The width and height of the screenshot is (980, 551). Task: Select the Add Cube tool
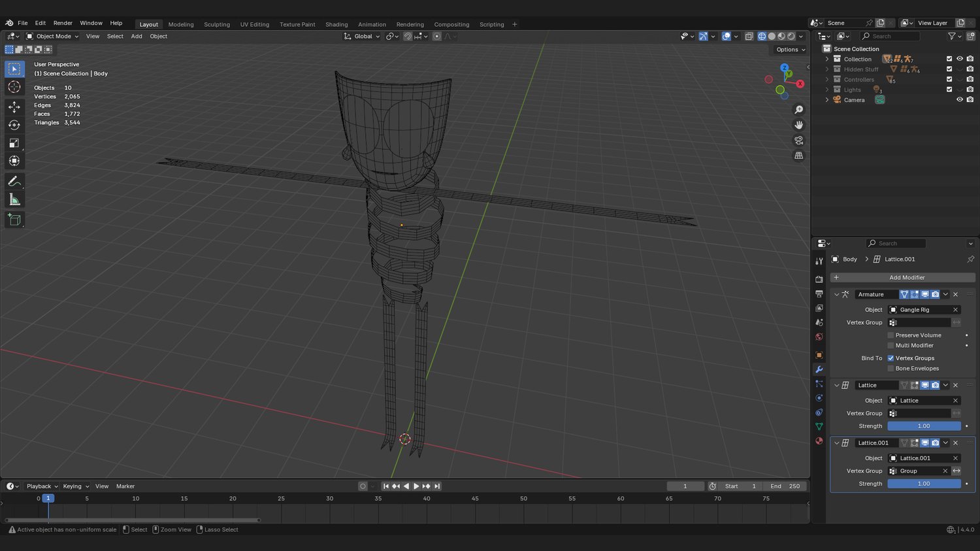point(14,220)
